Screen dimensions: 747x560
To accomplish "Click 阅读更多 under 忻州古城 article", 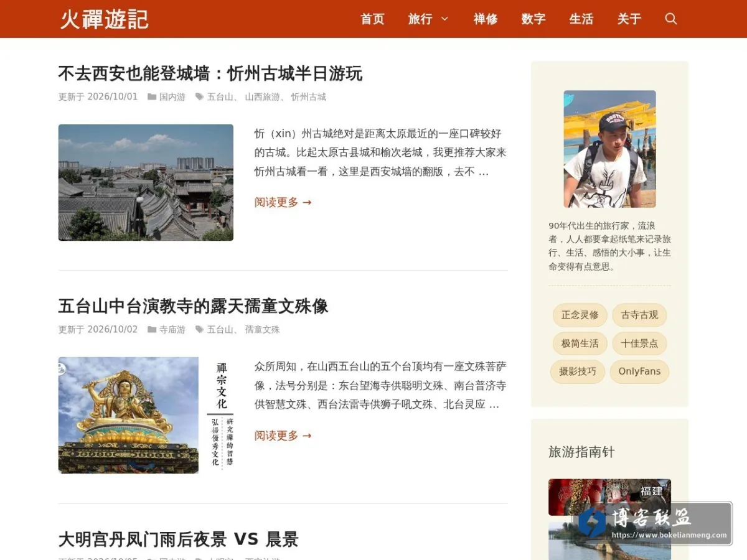I will 283,202.
